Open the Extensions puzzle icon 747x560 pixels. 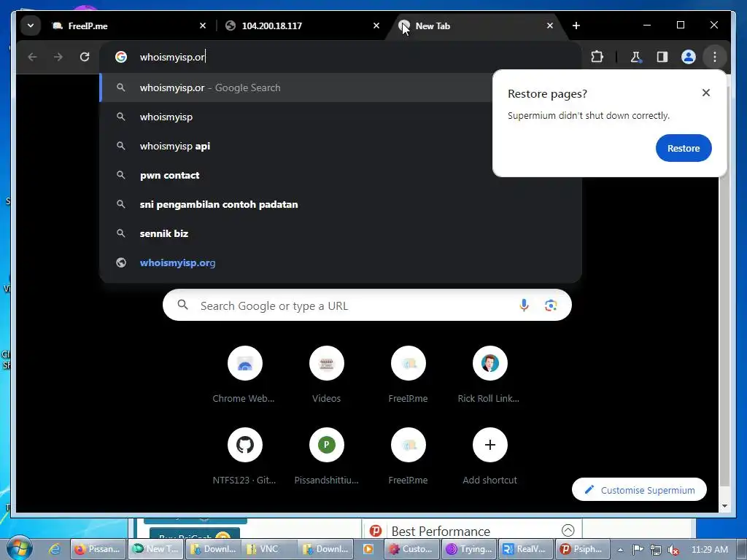point(597,57)
